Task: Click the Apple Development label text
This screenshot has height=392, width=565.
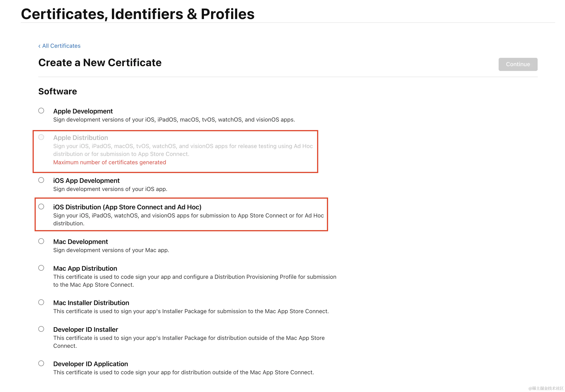Action: [83, 111]
